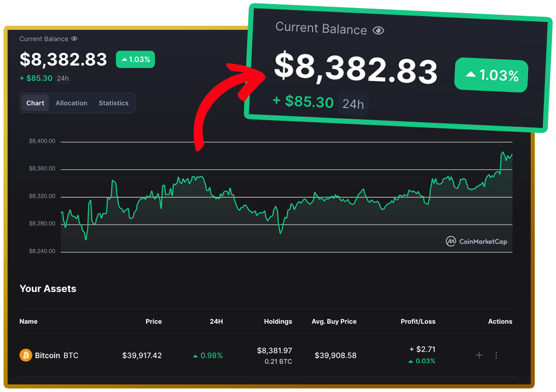Click the 0.21 BTC holdings amount
The width and height of the screenshot is (556, 392).
tap(279, 362)
